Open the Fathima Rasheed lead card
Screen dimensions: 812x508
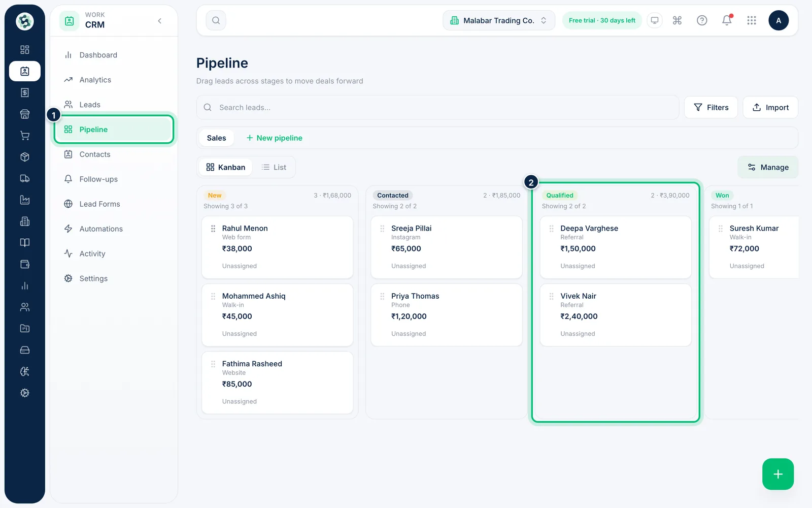click(x=277, y=383)
